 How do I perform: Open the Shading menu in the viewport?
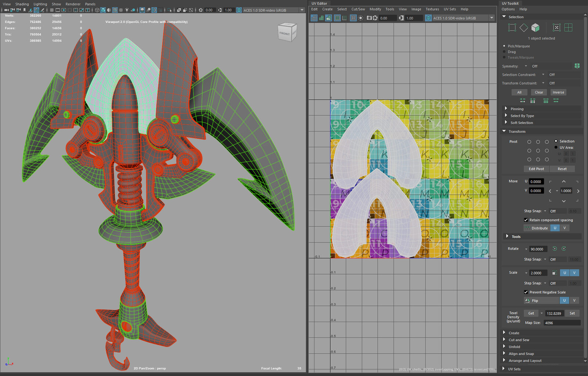pos(22,4)
